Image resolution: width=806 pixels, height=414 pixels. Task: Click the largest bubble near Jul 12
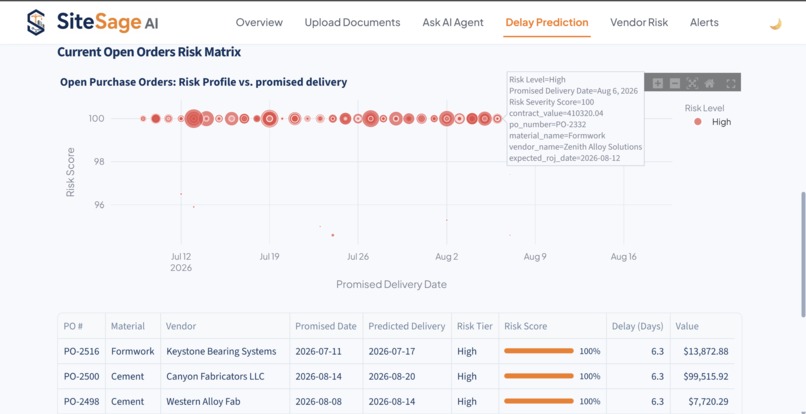point(193,118)
